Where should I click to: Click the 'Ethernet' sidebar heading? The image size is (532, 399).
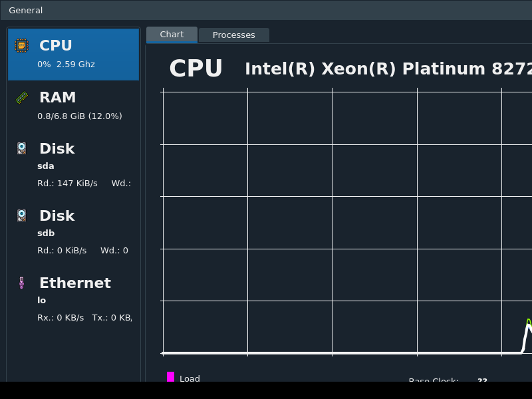click(75, 283)
